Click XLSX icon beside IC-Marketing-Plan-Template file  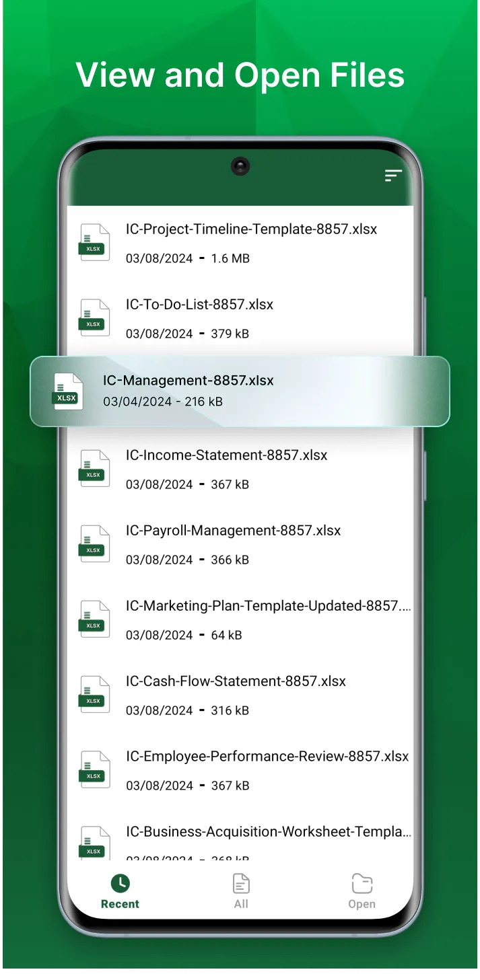tap(94, 619)
